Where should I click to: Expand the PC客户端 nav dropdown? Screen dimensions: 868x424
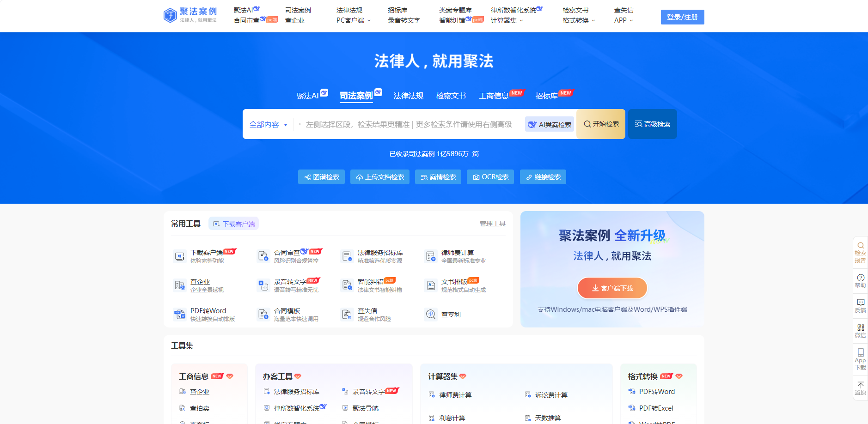354,20
